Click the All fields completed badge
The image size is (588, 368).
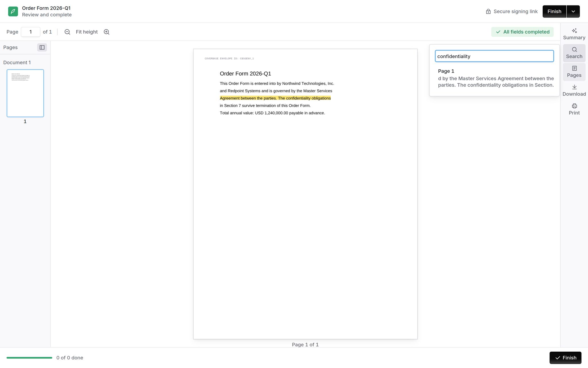tap(522, 32)
